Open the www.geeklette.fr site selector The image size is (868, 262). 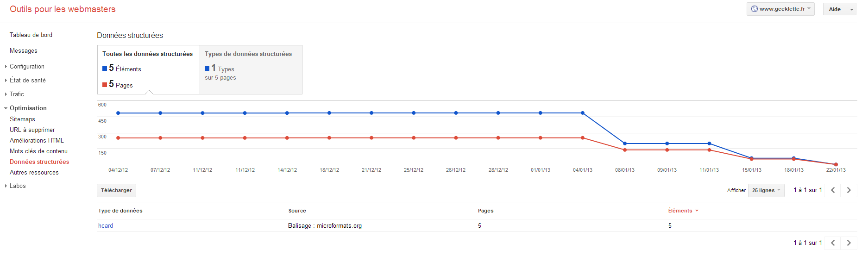click(x=781, y=9)
